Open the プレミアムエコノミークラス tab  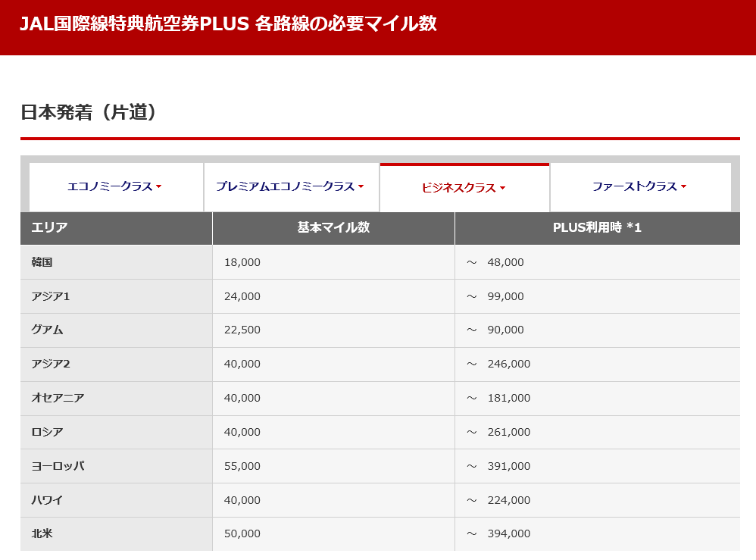pyautogui.click(x=291, y=186)
